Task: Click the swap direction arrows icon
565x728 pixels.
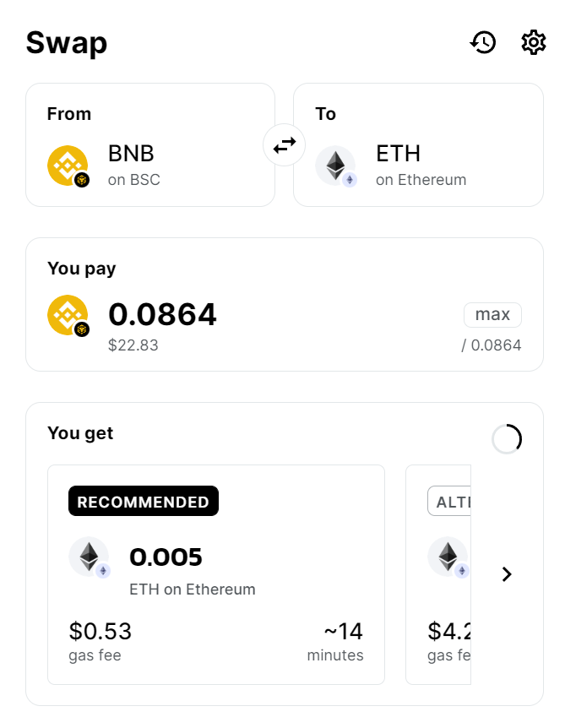Action: point(284,145)
